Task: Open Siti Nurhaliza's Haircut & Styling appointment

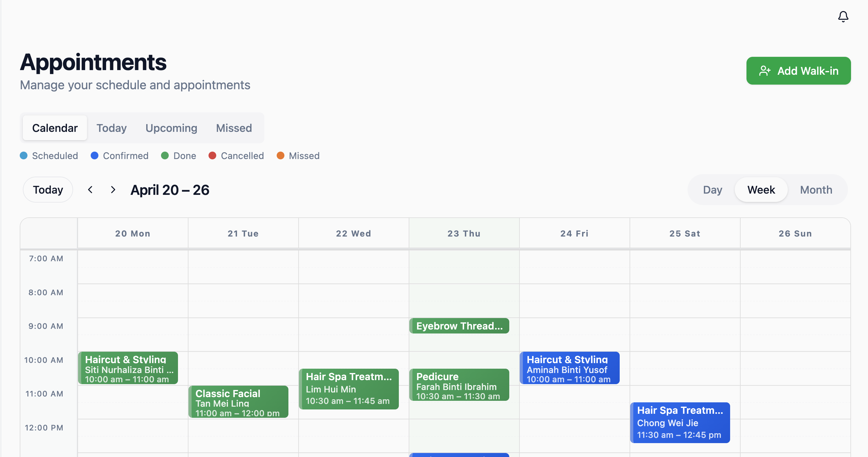Action: (x=128, y=368)
